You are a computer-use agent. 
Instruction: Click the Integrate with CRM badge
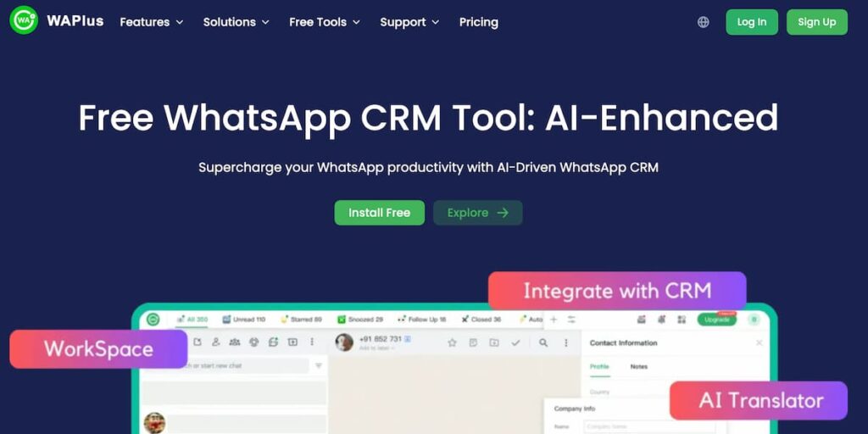pos(617,291)
